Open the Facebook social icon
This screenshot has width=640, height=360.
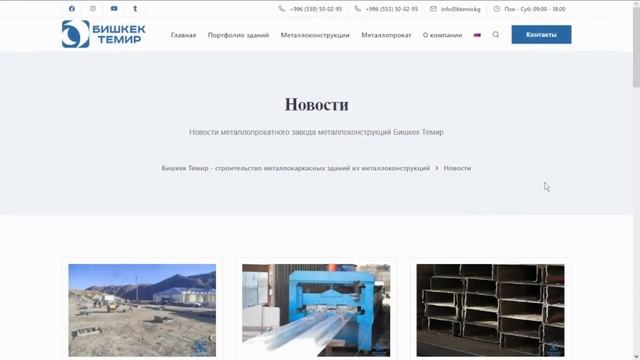click(x=72, y=9)
